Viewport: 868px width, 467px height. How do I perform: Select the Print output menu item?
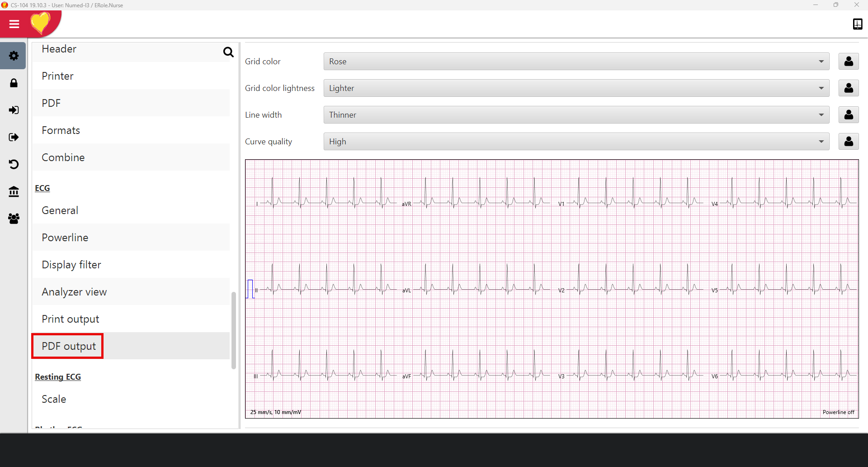point(71,319)
